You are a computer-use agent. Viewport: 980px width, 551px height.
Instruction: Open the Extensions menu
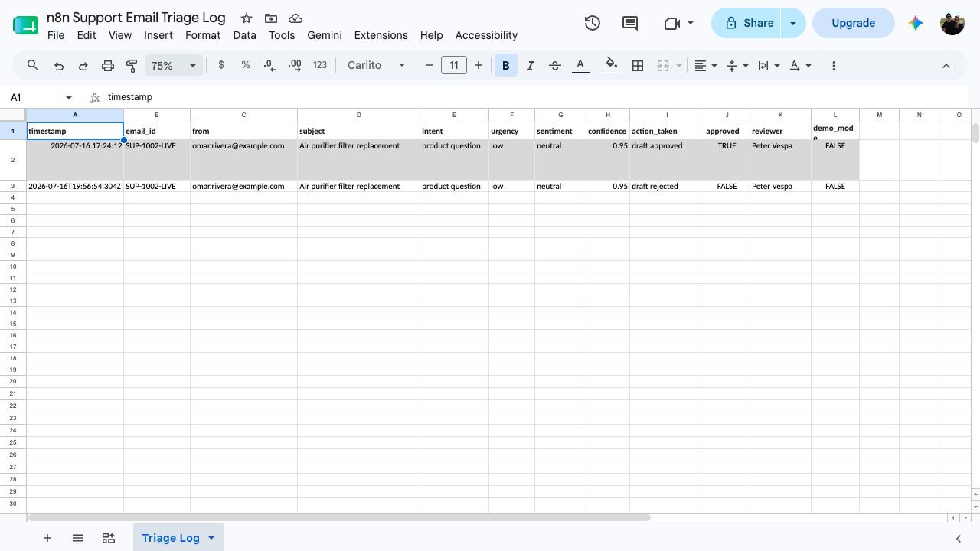381,35
